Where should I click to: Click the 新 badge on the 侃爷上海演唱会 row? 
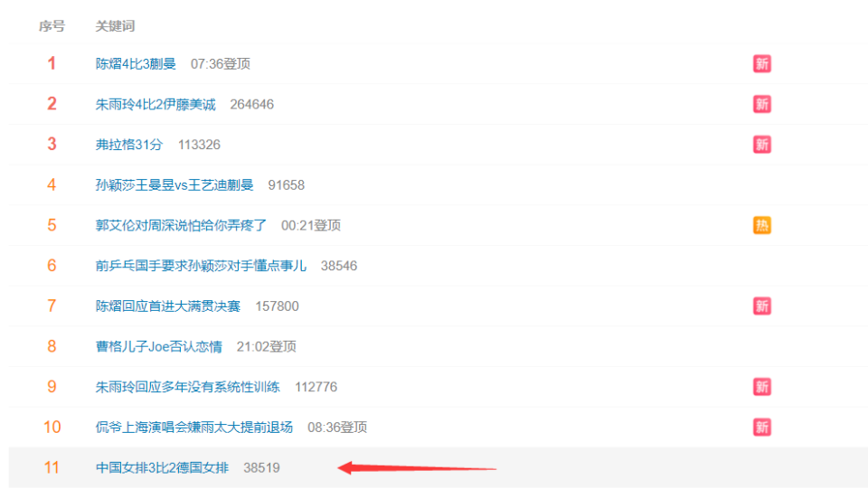[x=761, y=427]
